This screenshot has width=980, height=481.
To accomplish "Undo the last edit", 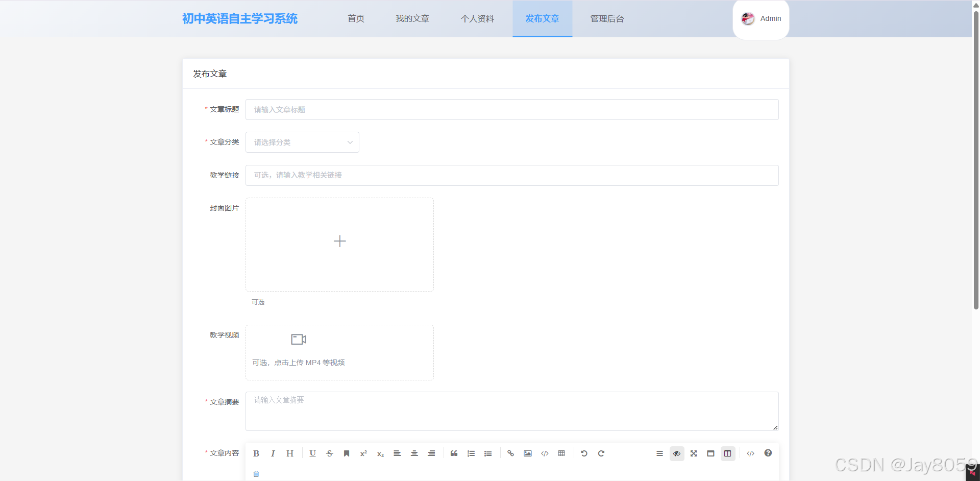I will [x=584, y=453].
